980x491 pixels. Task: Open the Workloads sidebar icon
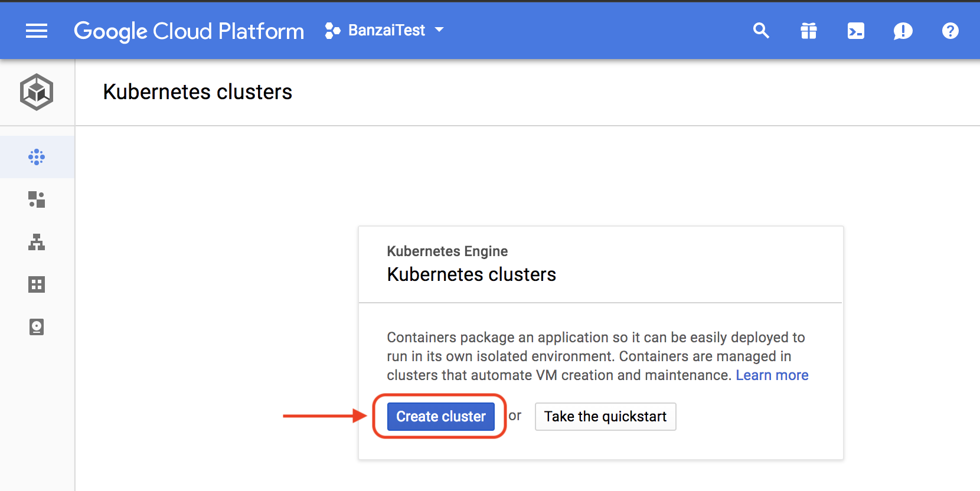37,199
